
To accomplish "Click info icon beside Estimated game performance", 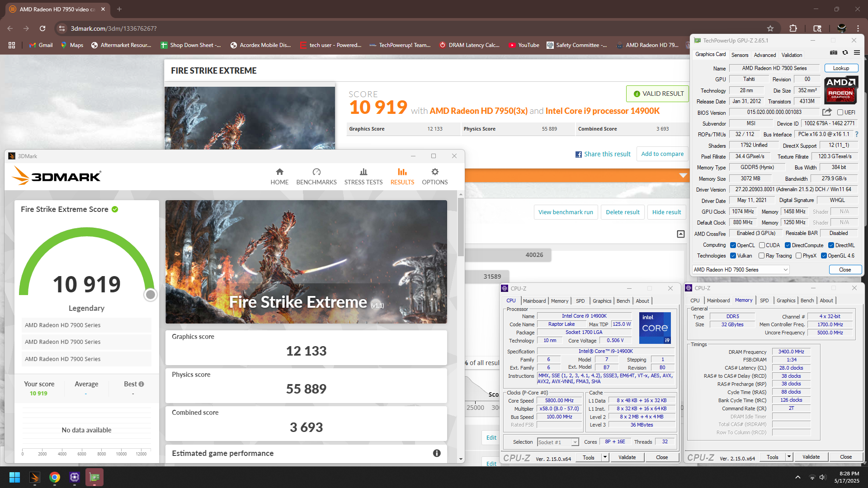I will pos(437,453).
